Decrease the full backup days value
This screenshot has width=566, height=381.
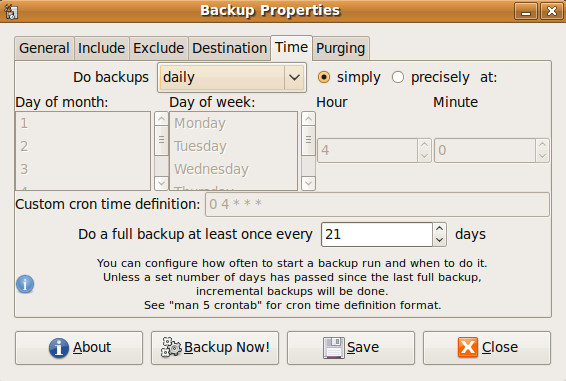click(439, 240)
